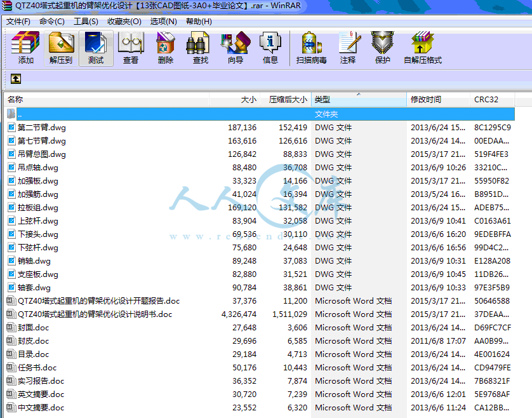Select file 下弦杆.dwg
532x418 pixels.
pos(38,248)
